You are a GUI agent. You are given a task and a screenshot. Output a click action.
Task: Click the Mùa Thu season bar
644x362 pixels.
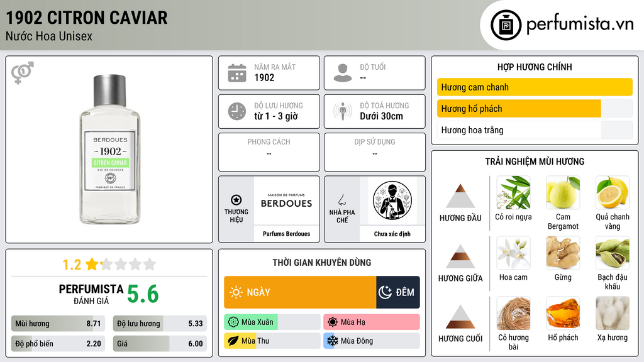tap(272, 341)
